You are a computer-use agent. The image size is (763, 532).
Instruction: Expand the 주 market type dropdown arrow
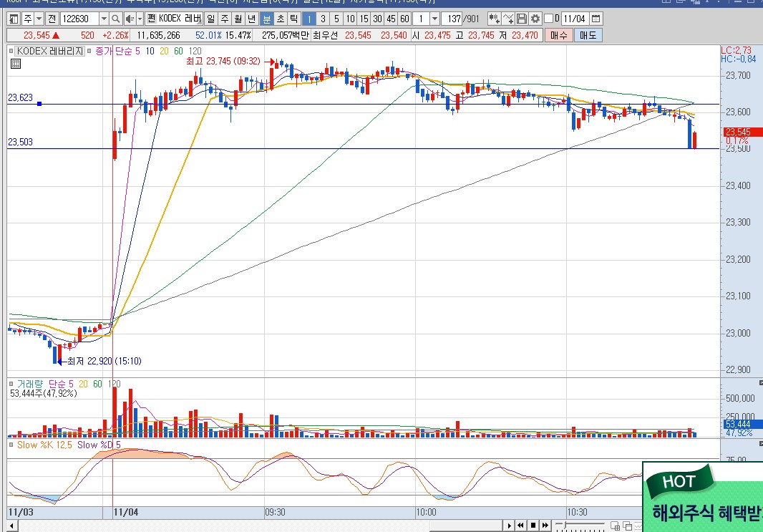tap(39, 19)
